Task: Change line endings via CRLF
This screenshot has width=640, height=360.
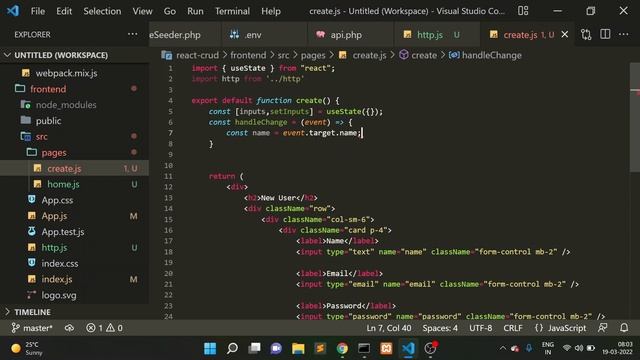Action: click(513, 328)
